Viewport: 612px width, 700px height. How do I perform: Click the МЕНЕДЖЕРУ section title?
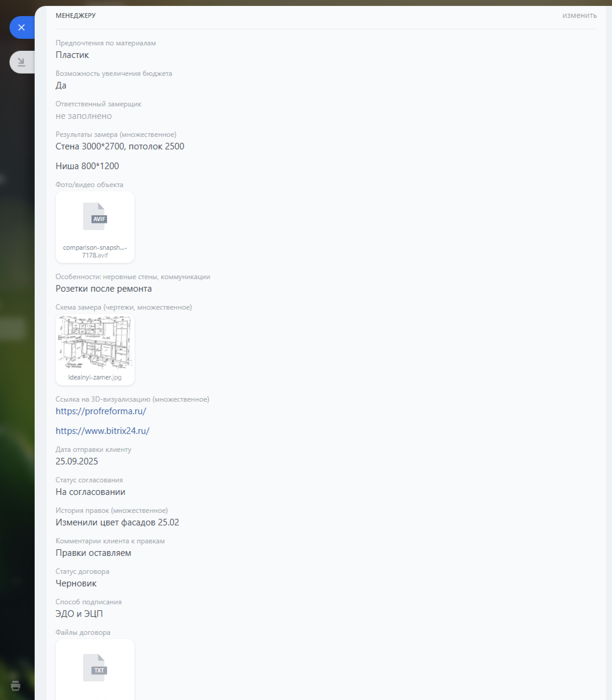tap(75, 15)
